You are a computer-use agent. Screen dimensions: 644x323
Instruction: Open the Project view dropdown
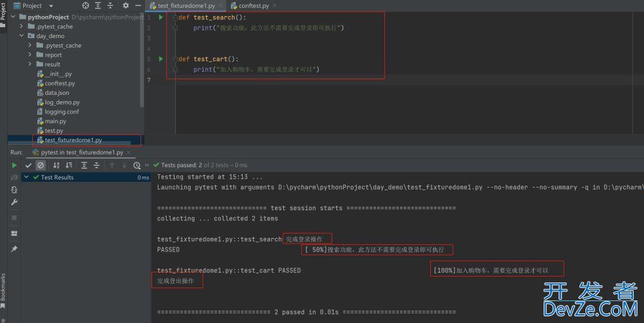click(x=51, y=6)
